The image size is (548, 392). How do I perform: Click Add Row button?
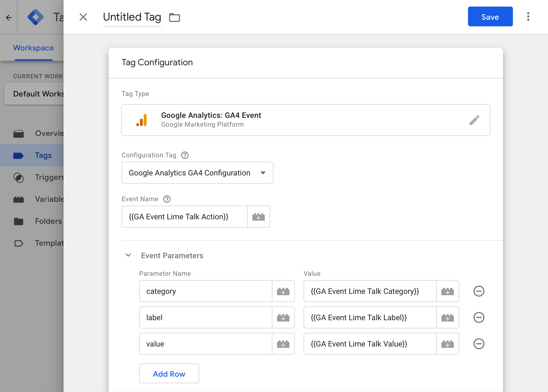[x=169, y=373]
